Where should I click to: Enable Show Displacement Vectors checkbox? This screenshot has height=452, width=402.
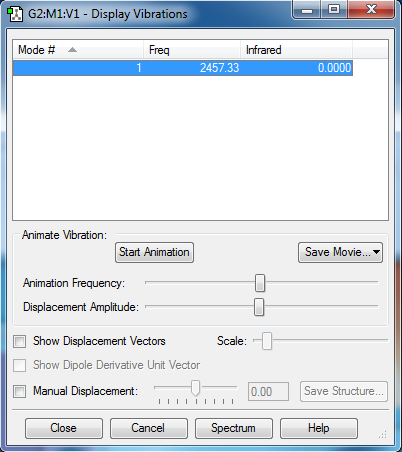pyautogui.click(x=19, y=341)
